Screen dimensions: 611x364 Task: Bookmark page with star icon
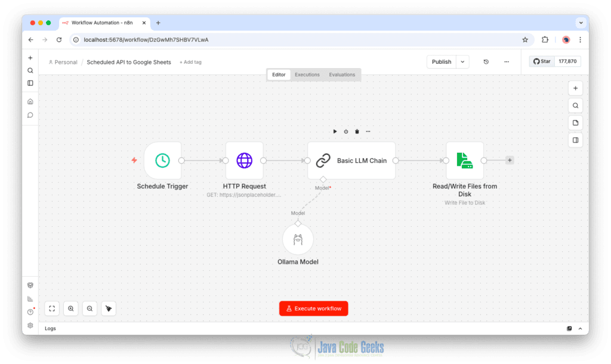click(525, 40)
